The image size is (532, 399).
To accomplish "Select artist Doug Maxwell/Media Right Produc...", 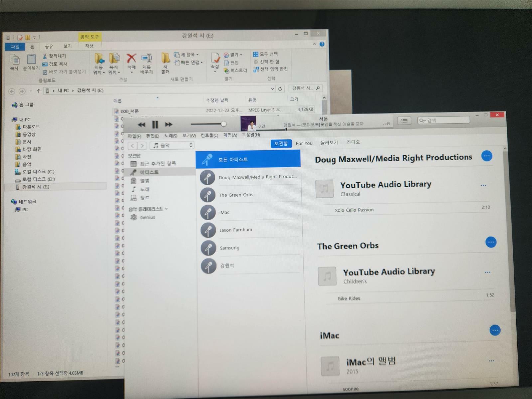I will click(x=249, y=177).
